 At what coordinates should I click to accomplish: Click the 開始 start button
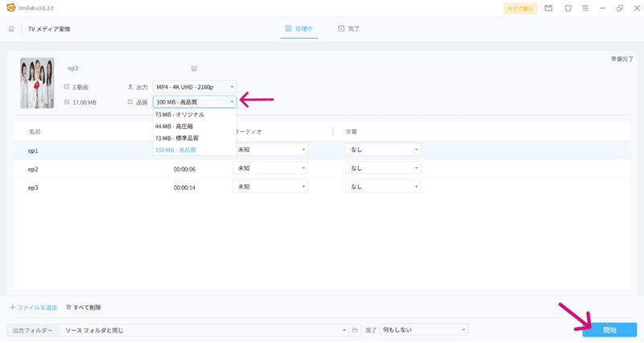609,330
